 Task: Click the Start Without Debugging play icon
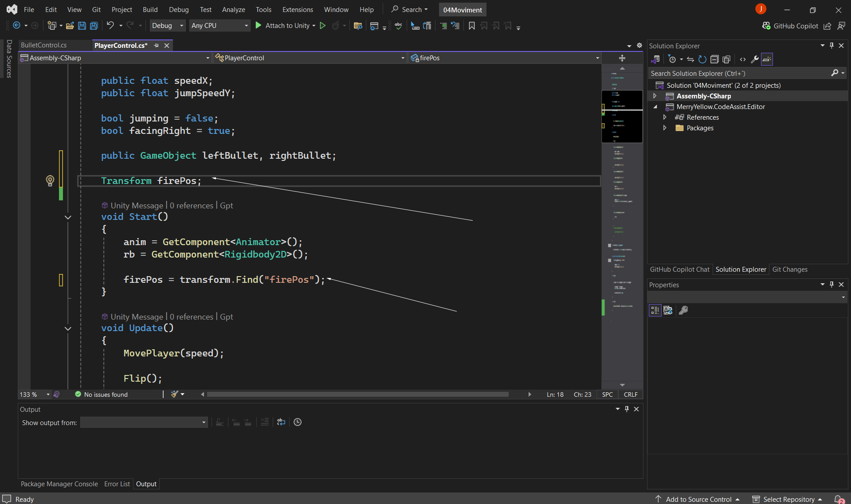point(323,26)
